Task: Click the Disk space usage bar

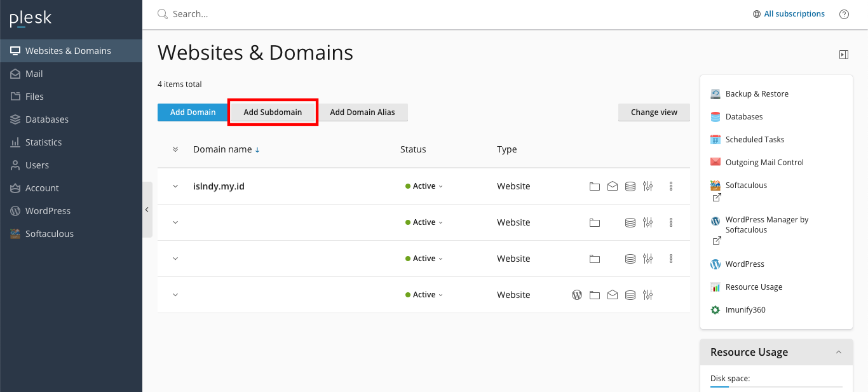Action: (x=776, y=386)
